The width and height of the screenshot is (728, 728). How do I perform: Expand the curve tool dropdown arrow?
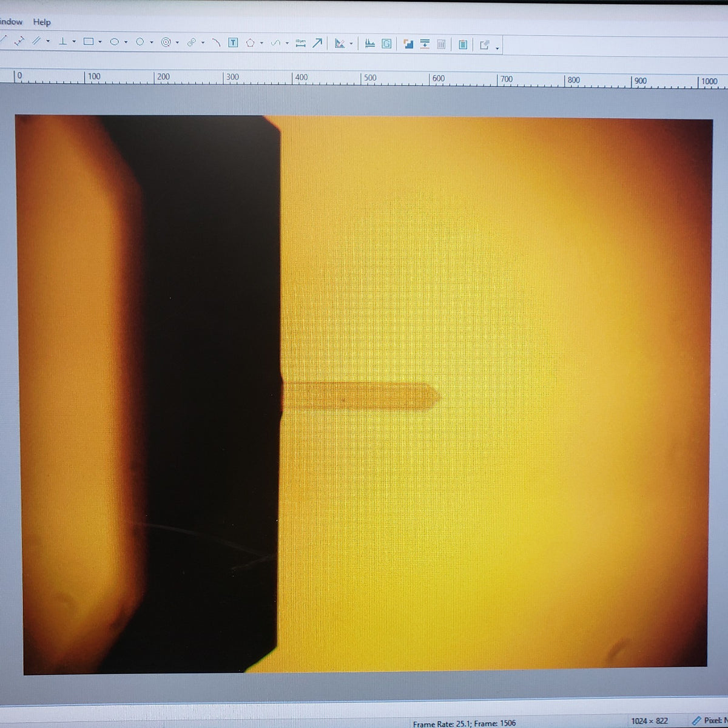[287, 43]
